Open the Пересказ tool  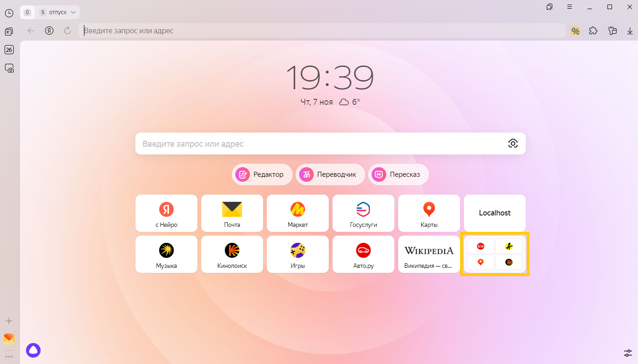point(399,174)
